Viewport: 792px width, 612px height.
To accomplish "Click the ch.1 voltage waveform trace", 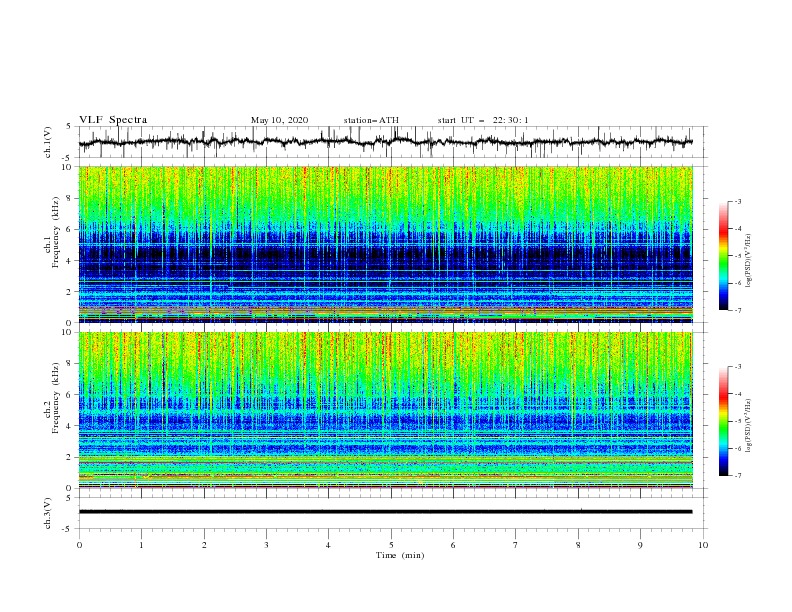I will (385, 142).
